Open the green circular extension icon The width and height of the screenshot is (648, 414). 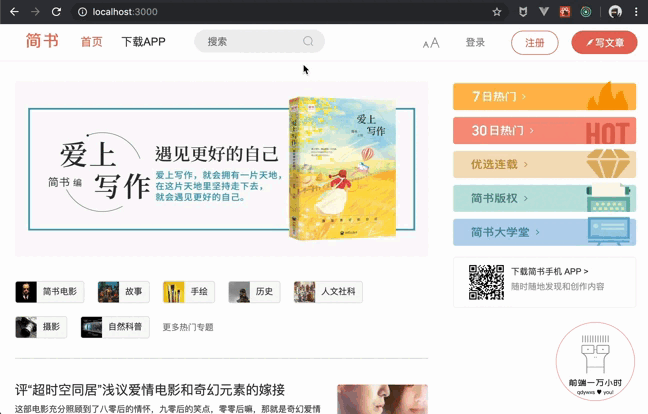point(586,12)
